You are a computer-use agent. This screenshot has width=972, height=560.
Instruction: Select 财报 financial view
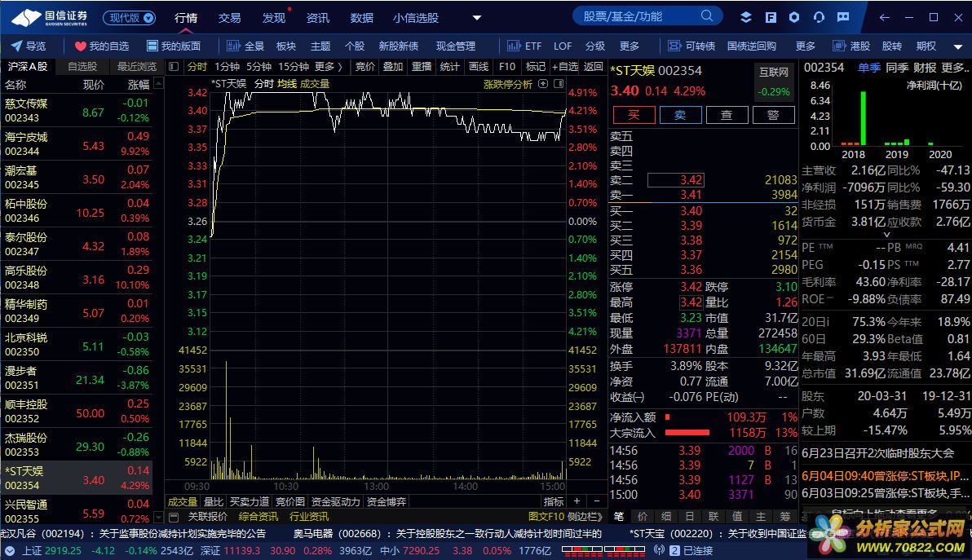click(x=925, y=68)
